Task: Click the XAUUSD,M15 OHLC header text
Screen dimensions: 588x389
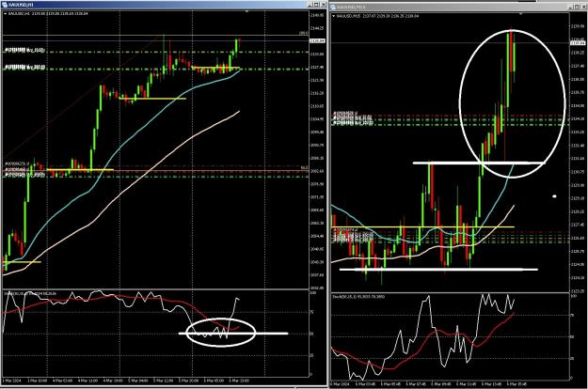Action: [x=377, y=16]
